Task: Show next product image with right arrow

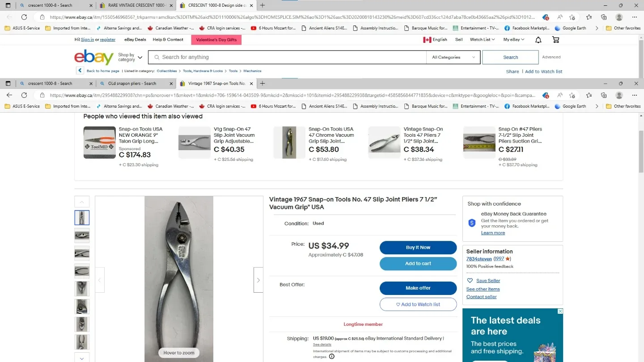Action: coord(258,280)
